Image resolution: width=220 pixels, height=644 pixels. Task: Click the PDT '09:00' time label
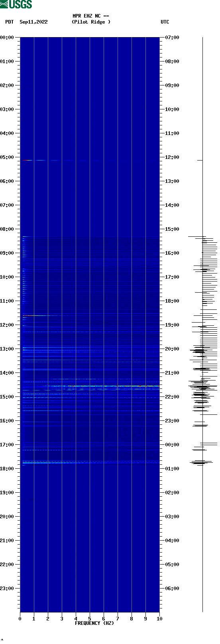(x=7, y=253)
